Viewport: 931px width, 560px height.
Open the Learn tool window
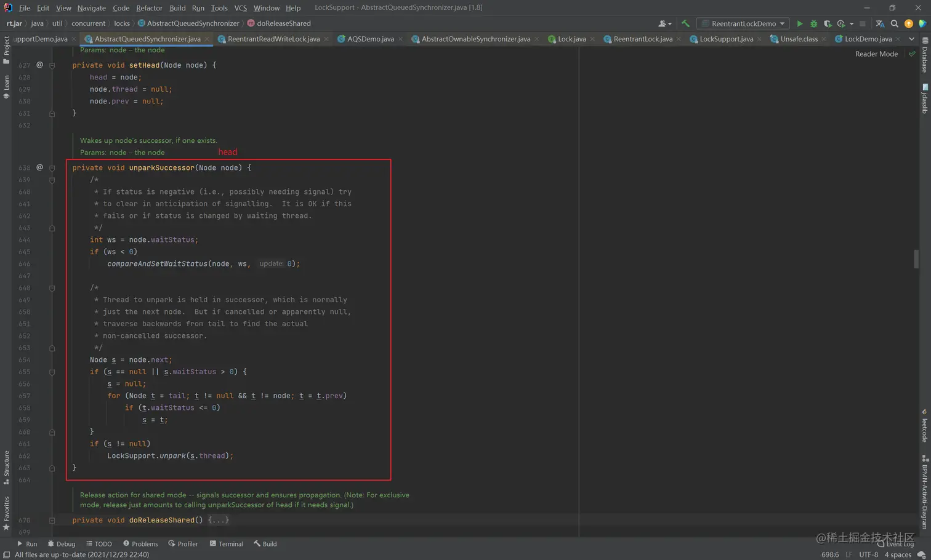[x=6, y=87]
